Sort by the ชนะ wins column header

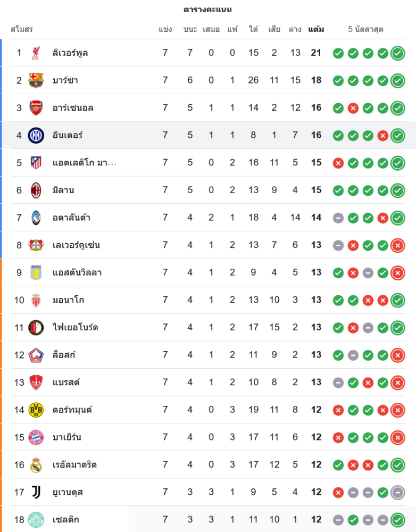tap(190, 29)
